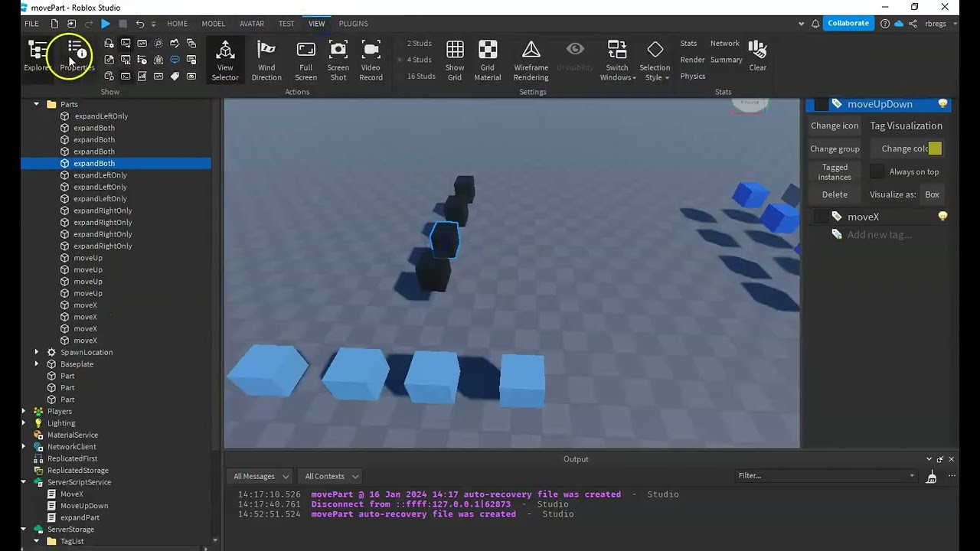Switch to Full Screen mode
The height and width of the screenshot is (551, 980).
click(x=305, y=60)
